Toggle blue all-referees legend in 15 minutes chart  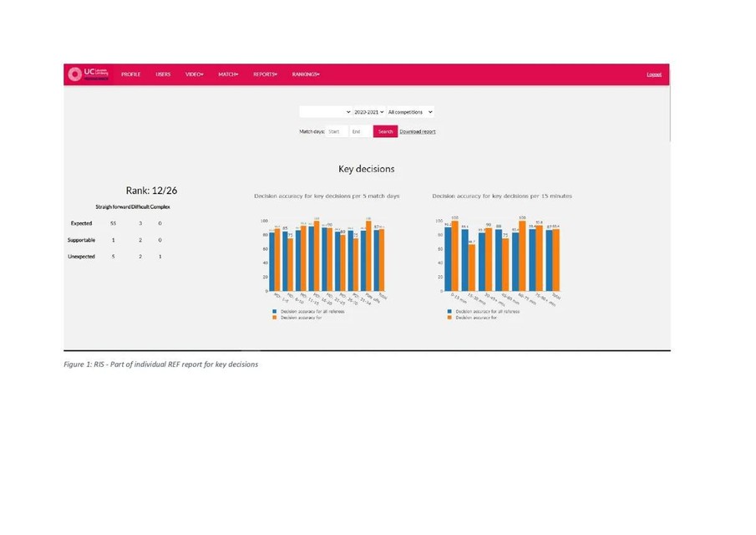[484, 312]
